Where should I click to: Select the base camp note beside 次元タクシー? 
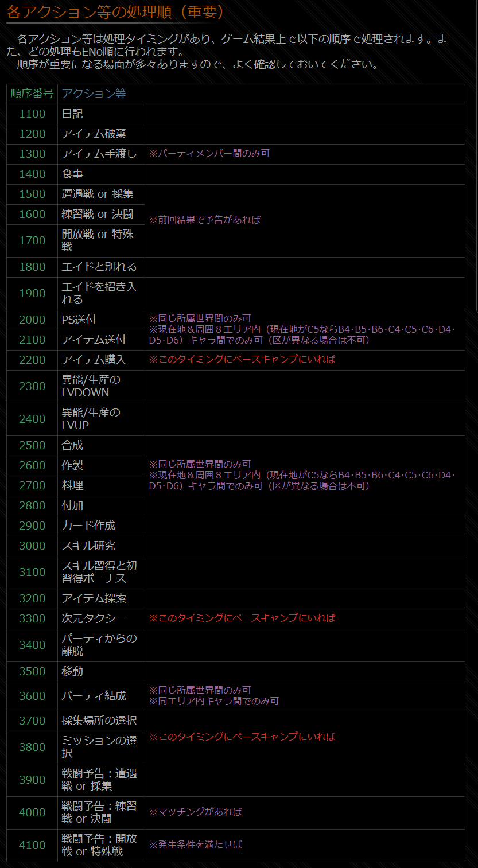(242, 618)
